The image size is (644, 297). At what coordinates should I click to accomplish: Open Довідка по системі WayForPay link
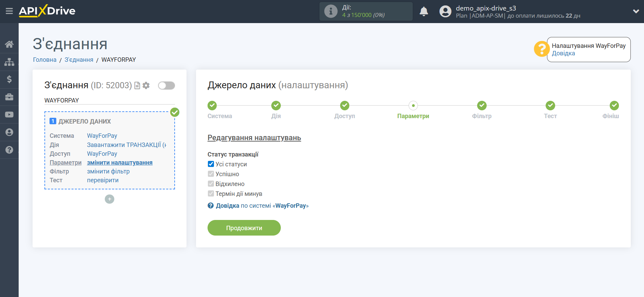[262, 206]
